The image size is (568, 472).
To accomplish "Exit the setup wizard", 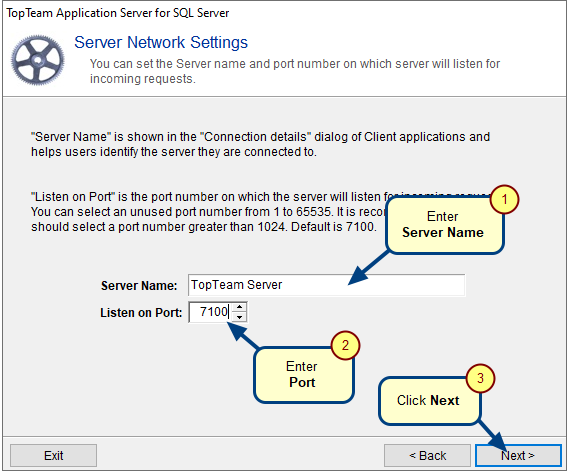I will coord(54,455).
